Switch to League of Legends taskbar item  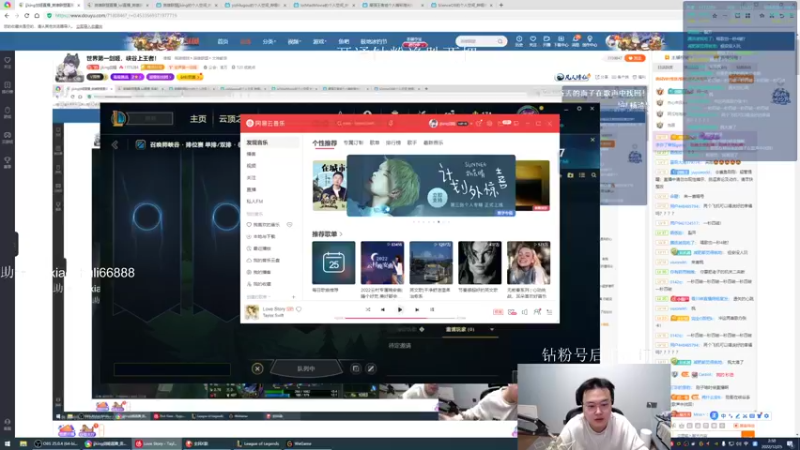click(x=258, y=444)
